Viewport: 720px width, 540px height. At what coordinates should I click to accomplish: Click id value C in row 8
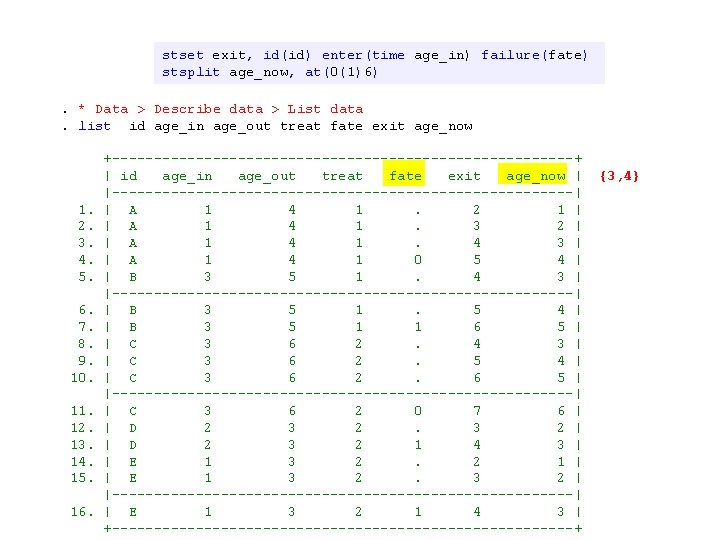pyautogui.click(x=133, y=344)
